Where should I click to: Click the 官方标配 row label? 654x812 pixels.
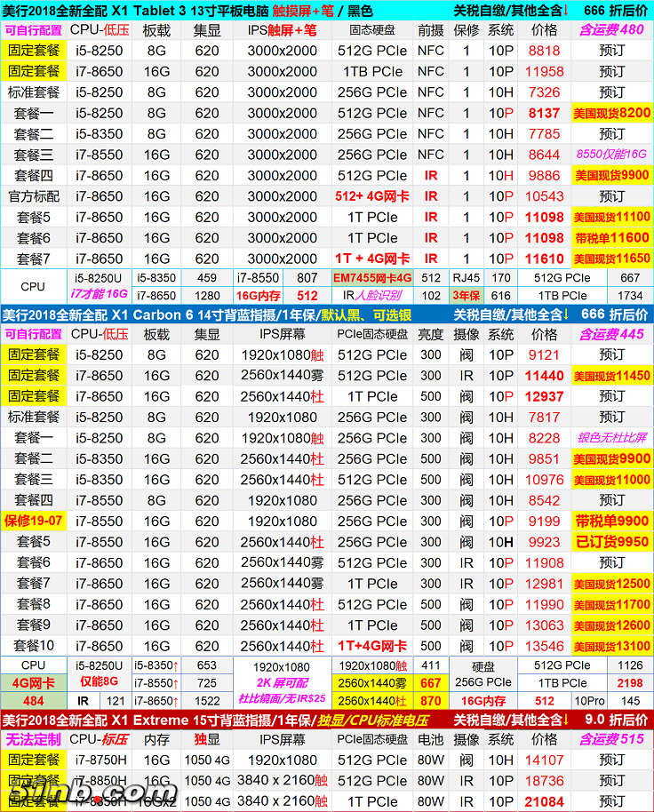pyautogui.click(x=34, y=196)
